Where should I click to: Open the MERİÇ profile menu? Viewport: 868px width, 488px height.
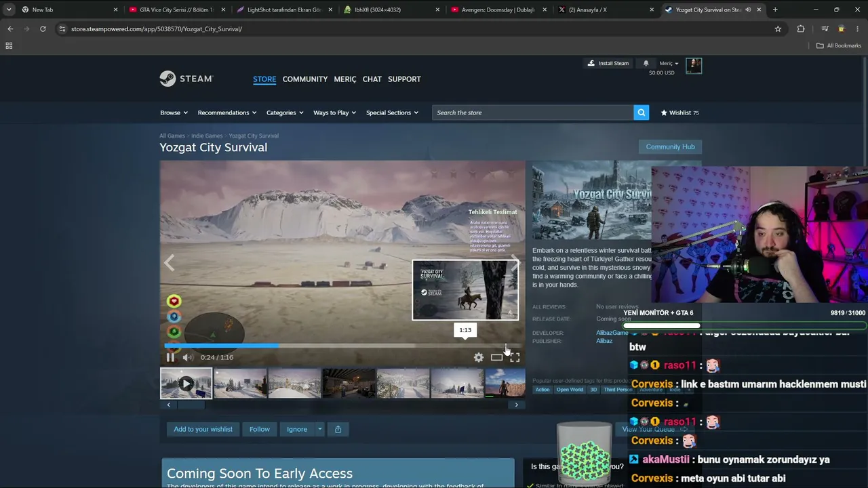click(x=344, y=79)
